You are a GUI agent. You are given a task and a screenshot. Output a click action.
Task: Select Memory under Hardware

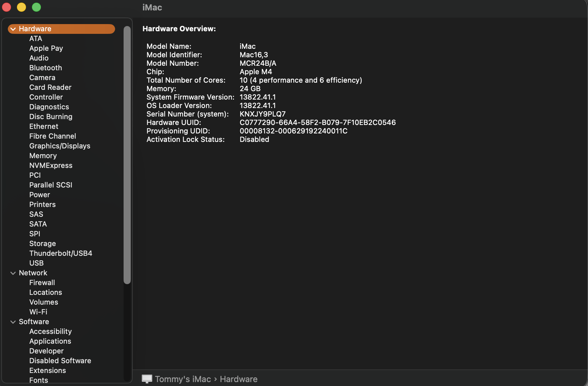pos(43,156)
